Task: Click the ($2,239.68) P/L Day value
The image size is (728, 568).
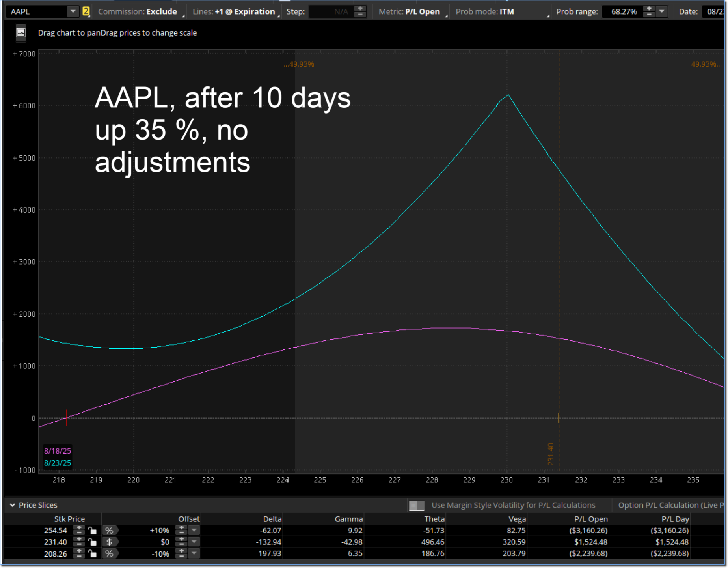Action: [670, 554]
